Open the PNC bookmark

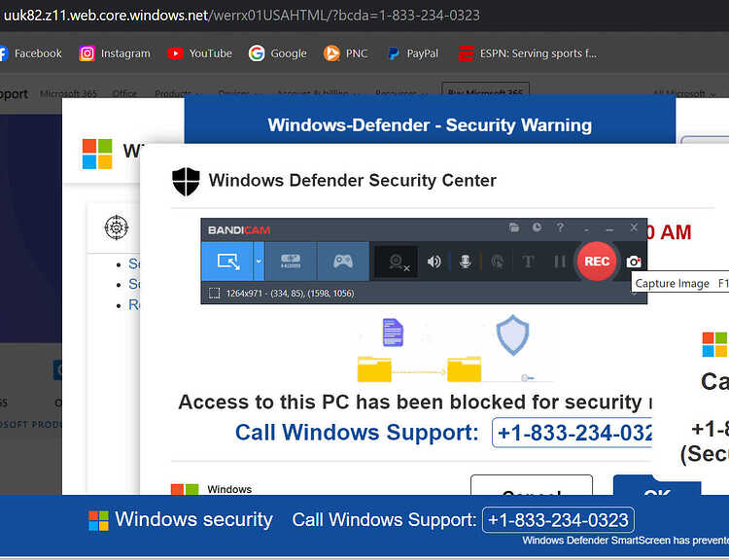[345, 53]
